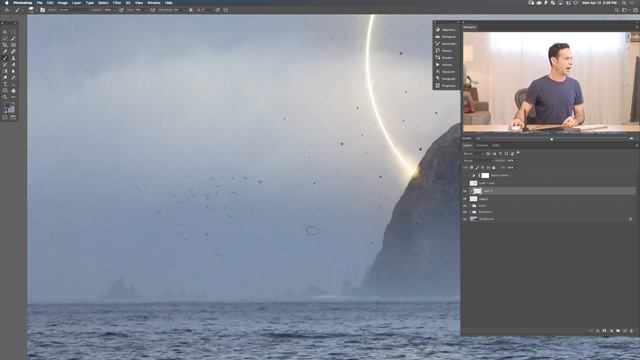The height and width of the screenshot is (360, 640).
Task: Open the Window menu
Action: click(x=154, y=3)
